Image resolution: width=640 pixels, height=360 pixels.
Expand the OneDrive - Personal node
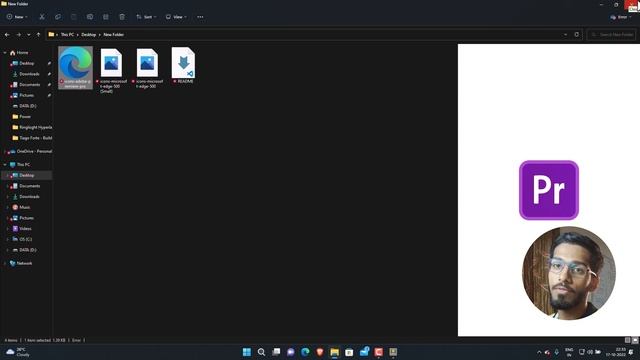5,151
